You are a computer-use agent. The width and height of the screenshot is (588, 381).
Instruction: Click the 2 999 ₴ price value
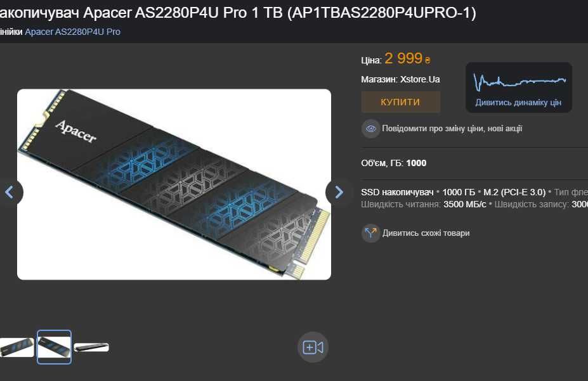pos(408,58)
